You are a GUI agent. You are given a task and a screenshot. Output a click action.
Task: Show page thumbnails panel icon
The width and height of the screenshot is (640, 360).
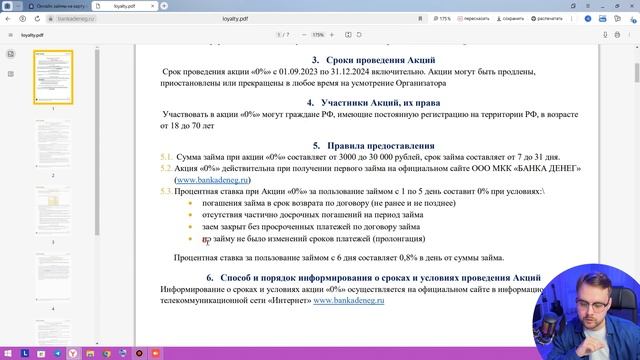click(x=11, y=54)
